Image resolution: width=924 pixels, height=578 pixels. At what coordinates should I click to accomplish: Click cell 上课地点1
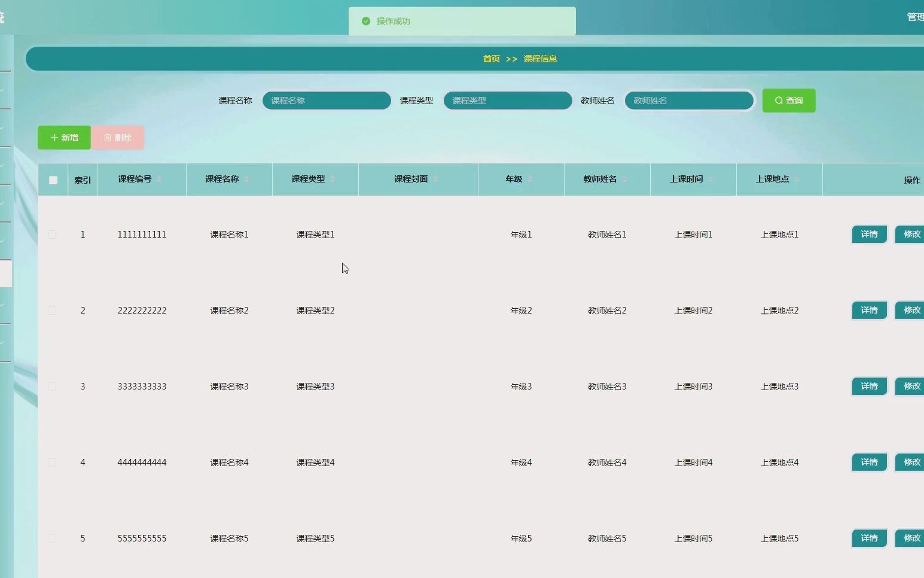779,235
